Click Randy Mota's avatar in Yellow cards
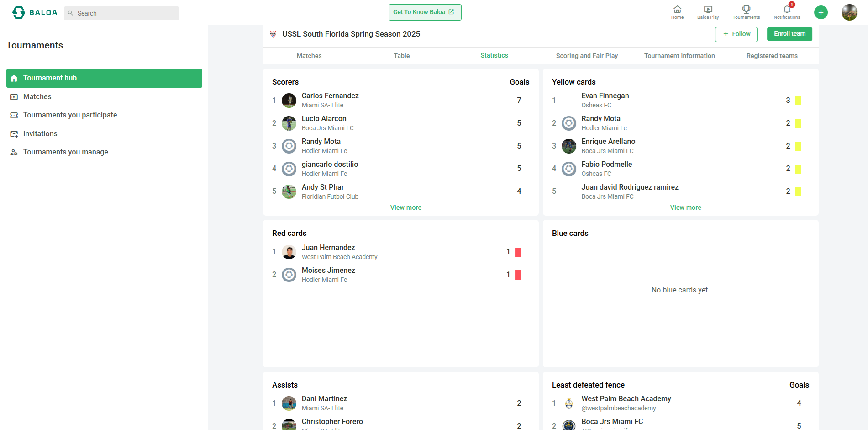The image size is (868, 430). pos(569,123)
